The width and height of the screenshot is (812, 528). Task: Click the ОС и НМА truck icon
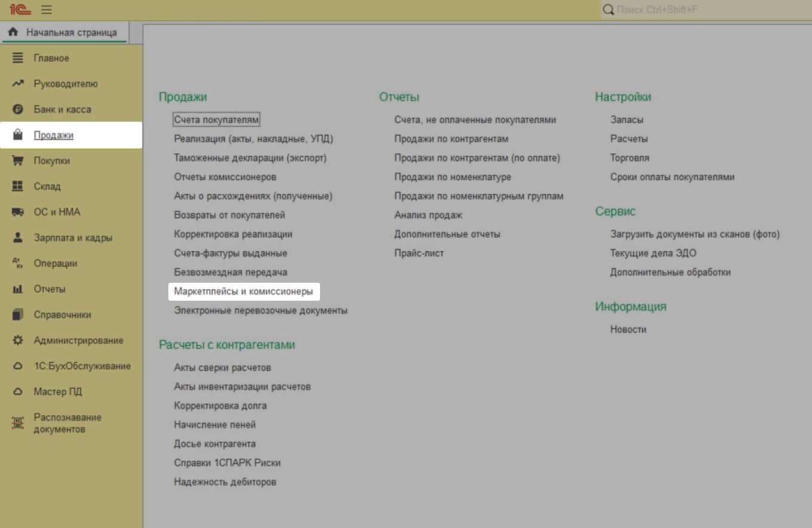pyautogui.click(x=18, y=212)
